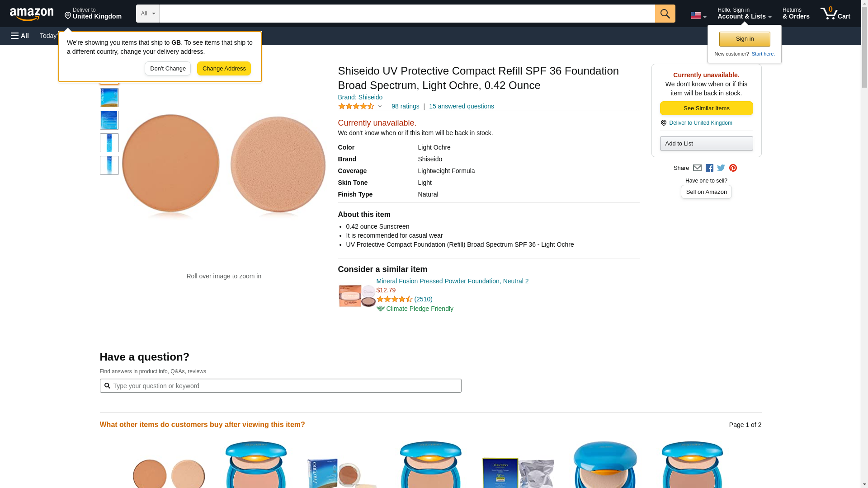Viewport: 868px width, 488px height.
Task: Share product on Facebook icon
Action: coord(709,168)
